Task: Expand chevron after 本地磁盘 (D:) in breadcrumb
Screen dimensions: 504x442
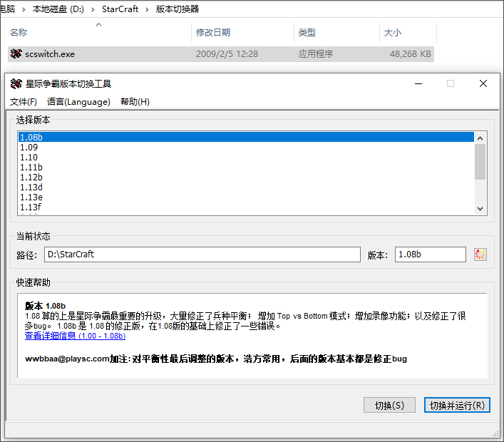Action: [x=93, y=9]
